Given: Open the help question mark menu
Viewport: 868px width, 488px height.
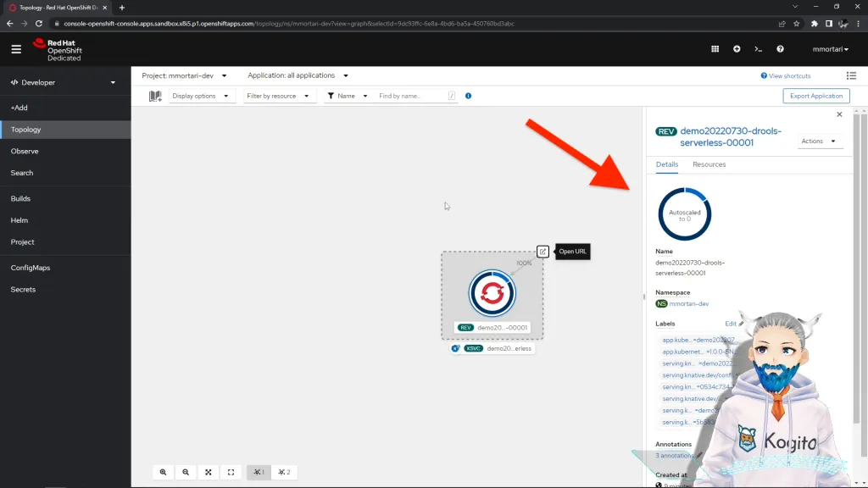Looking at the screenshot, I should [x=780, y=49].
